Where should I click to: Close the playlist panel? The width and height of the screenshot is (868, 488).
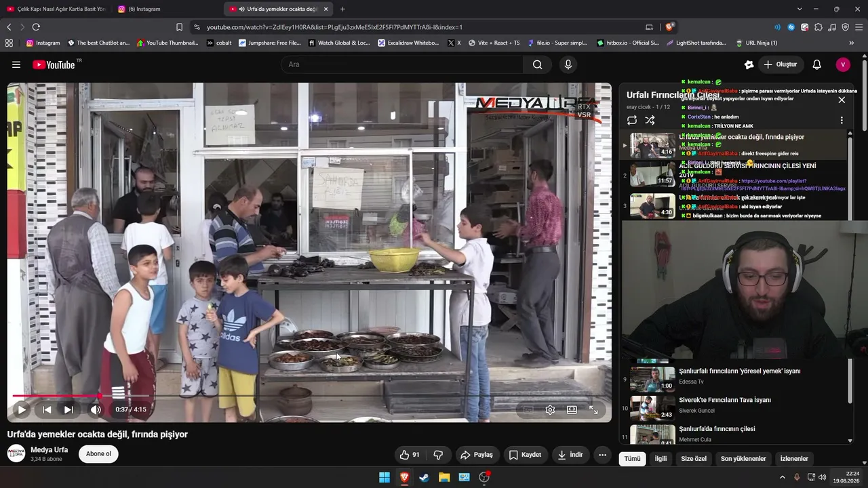tap(842, 100)
